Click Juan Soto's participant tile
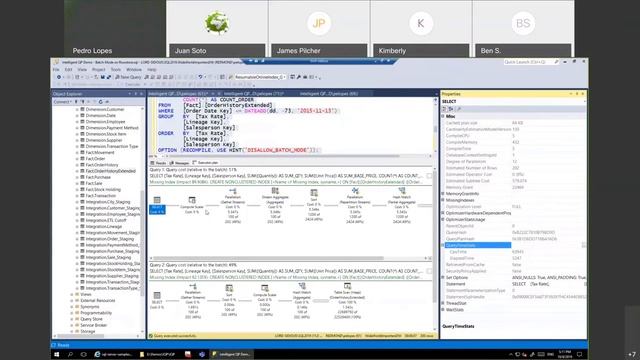This screenshot has height=360, width=640. 217,29
